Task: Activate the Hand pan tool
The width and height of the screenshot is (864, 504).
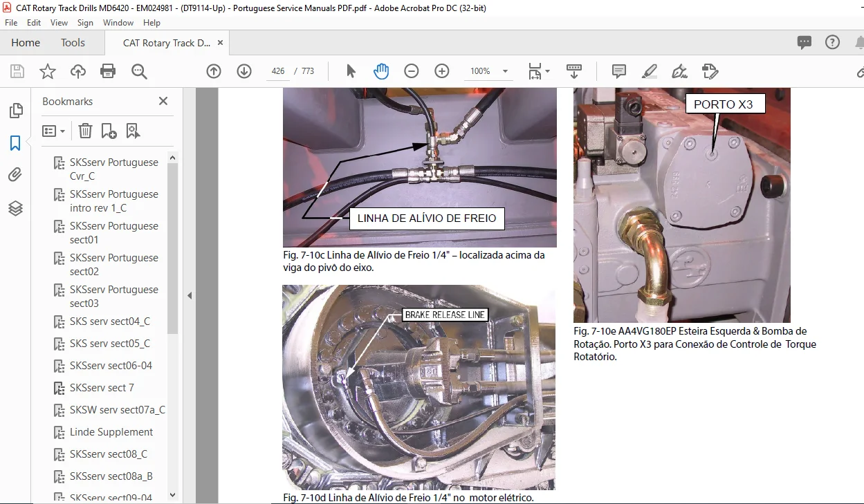Action: click(x=381, y=71)
